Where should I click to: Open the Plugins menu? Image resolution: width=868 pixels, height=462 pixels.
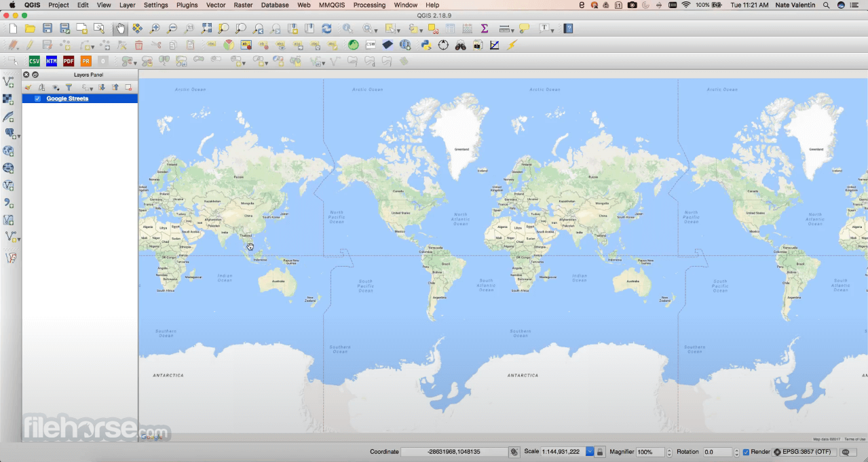pyautogui.click(x=187, y=5)
